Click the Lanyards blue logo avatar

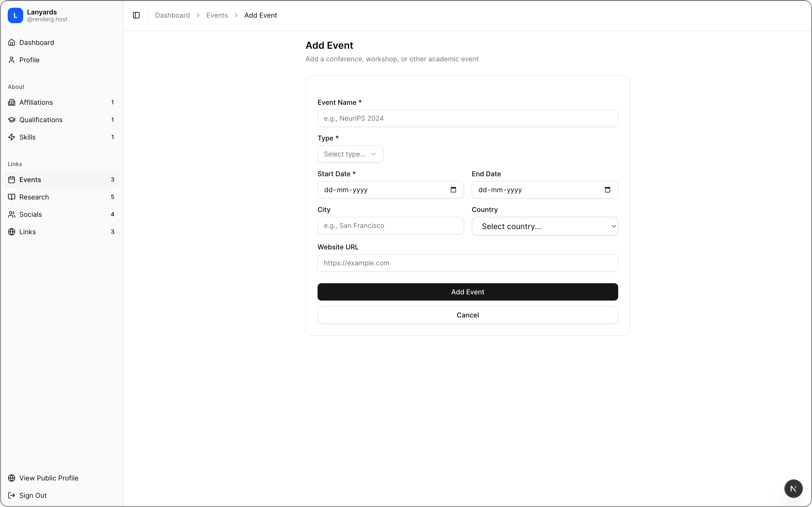coord(15,15)
